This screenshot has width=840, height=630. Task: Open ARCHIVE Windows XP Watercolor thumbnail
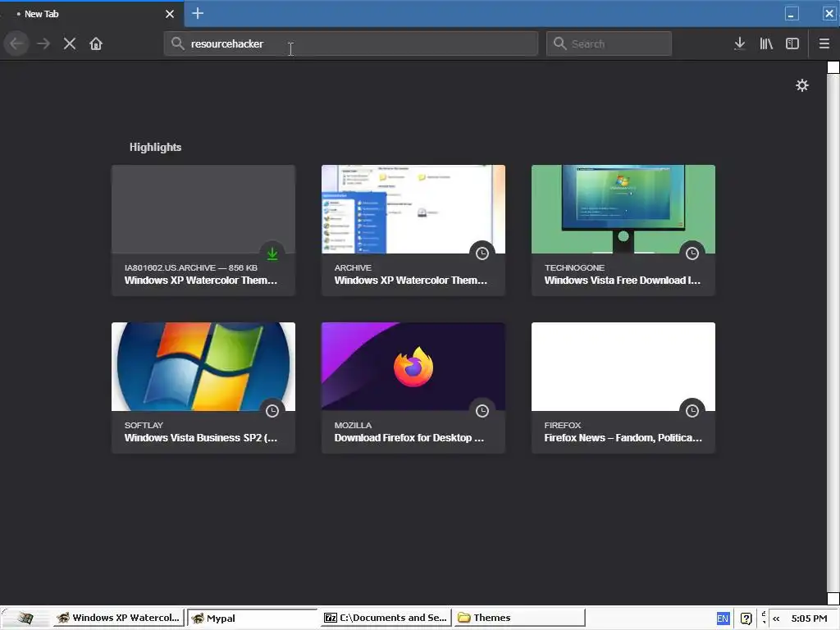point(413,209)
